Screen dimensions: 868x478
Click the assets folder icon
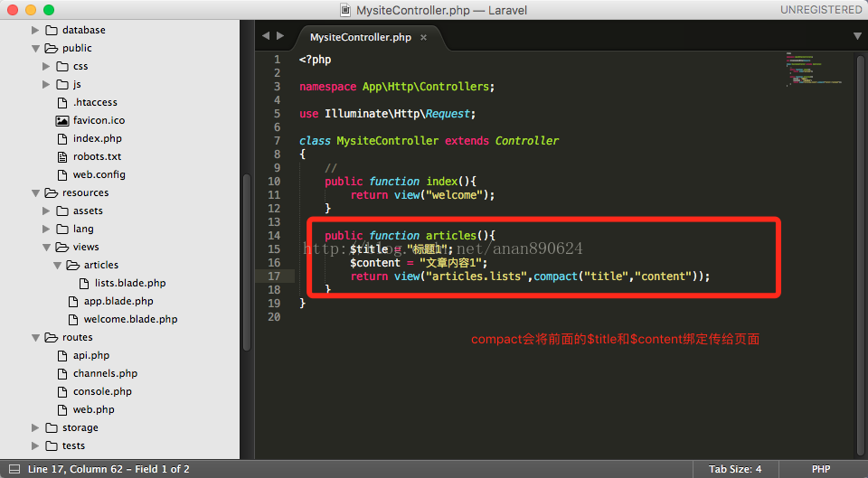(62, 211)
